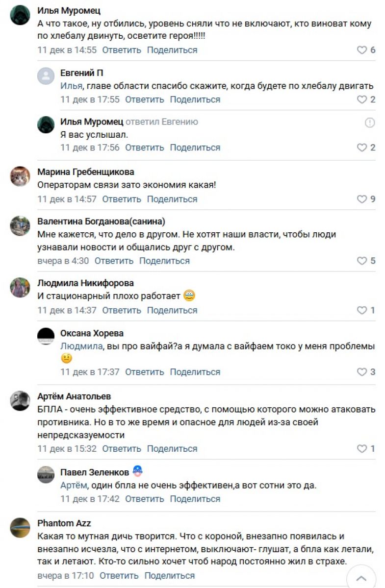Like Артём Анатольев's comment about БПЛА
The image size is (385, 588).
coord(362,448)
